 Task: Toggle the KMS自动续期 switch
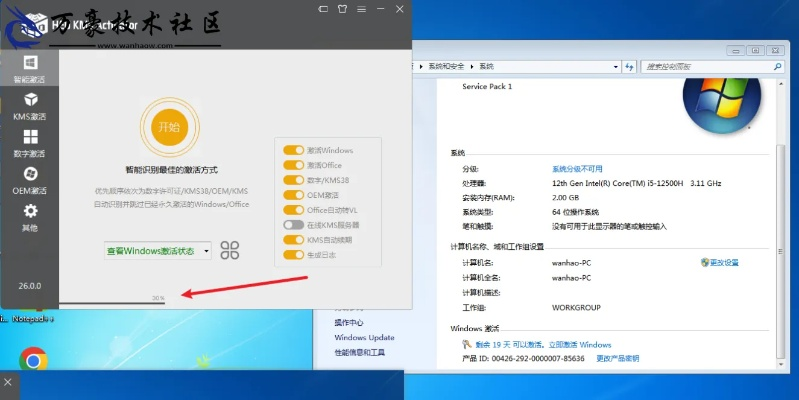click(294, 239)
